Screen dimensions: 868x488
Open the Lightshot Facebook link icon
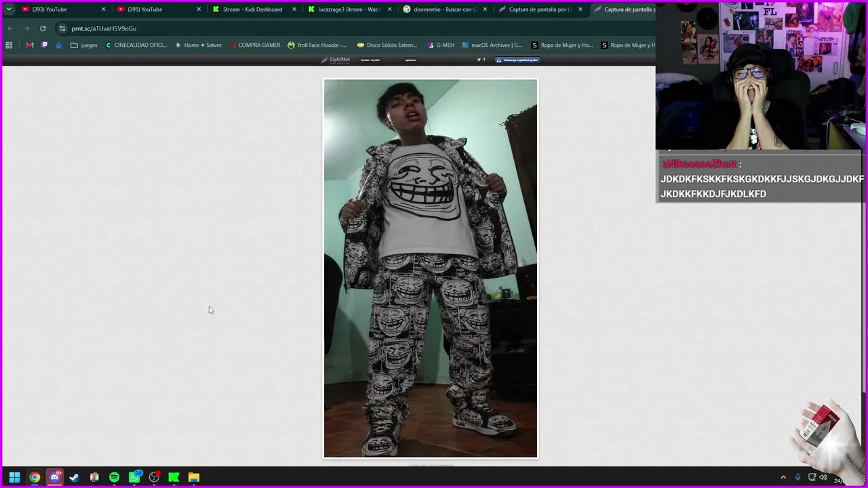pyautogui.click(x=484, y=60)
